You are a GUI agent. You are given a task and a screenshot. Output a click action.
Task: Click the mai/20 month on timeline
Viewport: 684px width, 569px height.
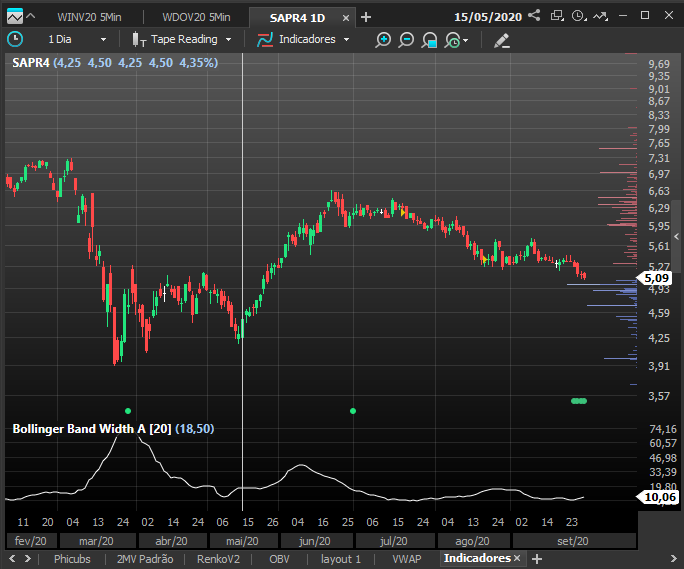[x=243, y=541]
